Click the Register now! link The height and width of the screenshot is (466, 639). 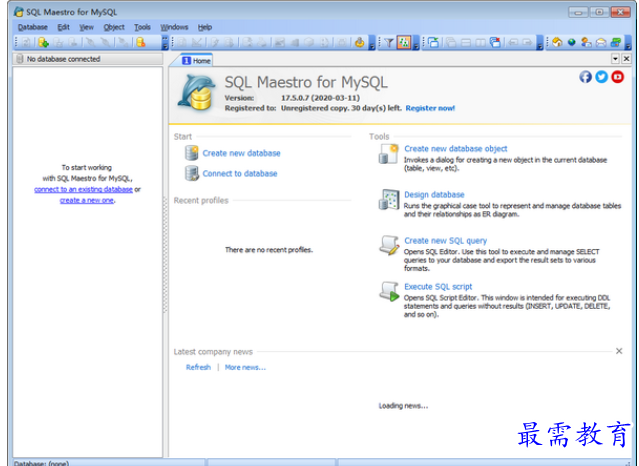[430, 108]
